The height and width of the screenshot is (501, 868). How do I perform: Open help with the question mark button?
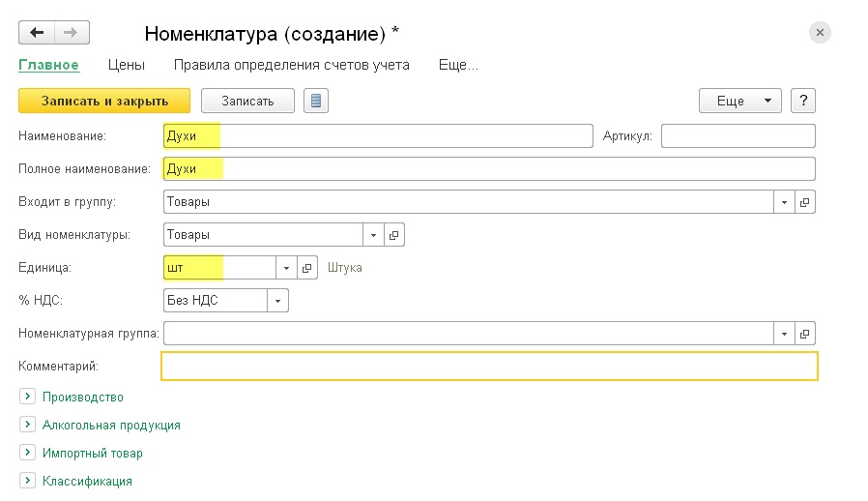803,101
